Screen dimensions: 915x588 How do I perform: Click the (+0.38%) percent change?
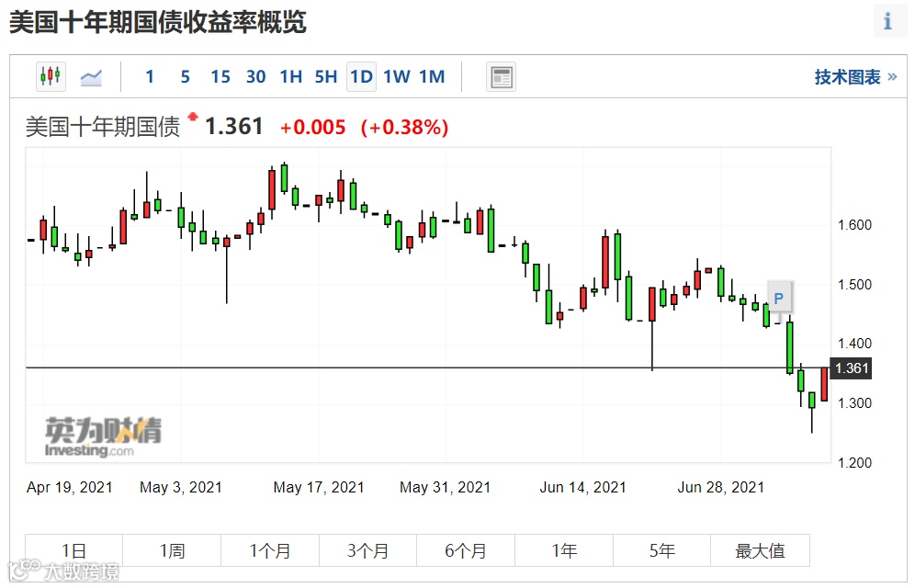(x=404, y=127)
